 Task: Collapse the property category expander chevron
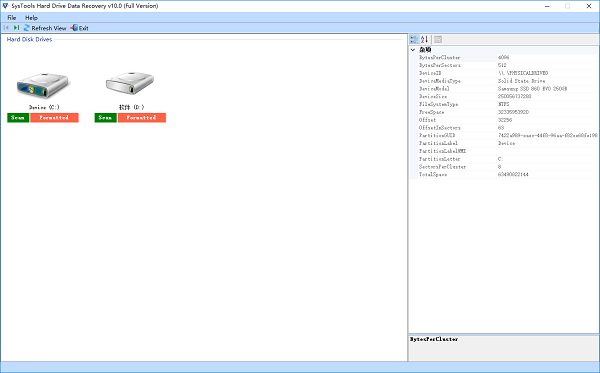[x=413, y=50]
